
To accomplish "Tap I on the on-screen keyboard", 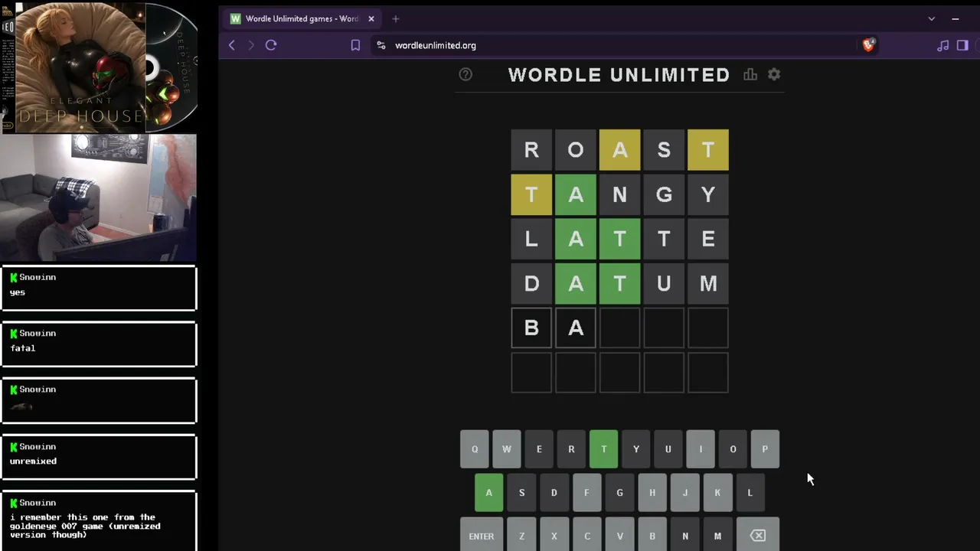I will click(x=701, y=449).
